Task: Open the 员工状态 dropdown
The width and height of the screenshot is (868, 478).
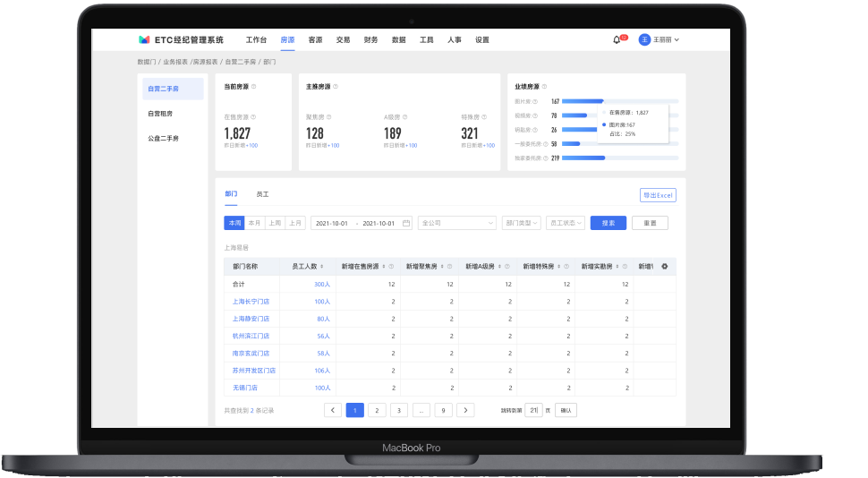Action: click(566, 223)
